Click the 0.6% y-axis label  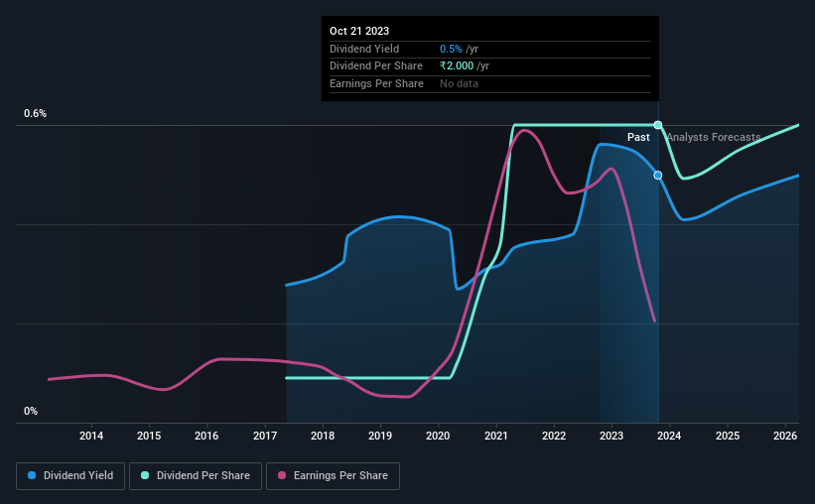pos(35,113)
